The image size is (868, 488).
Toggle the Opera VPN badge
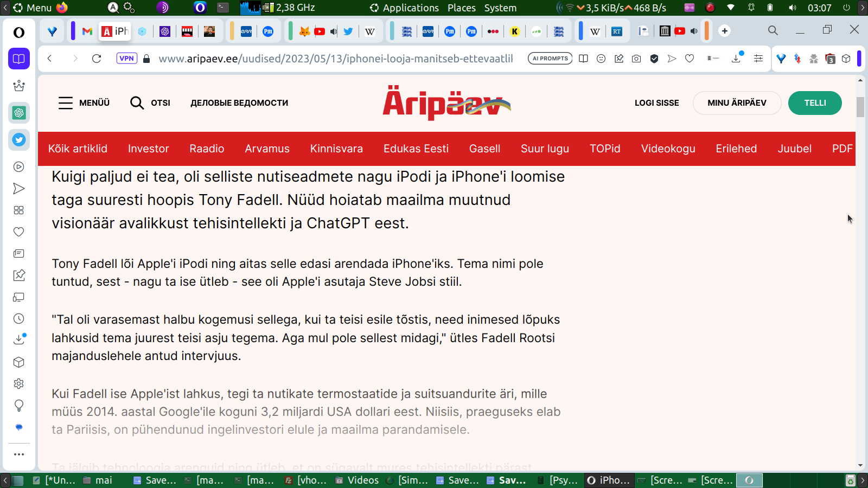[x=127, y=59]
